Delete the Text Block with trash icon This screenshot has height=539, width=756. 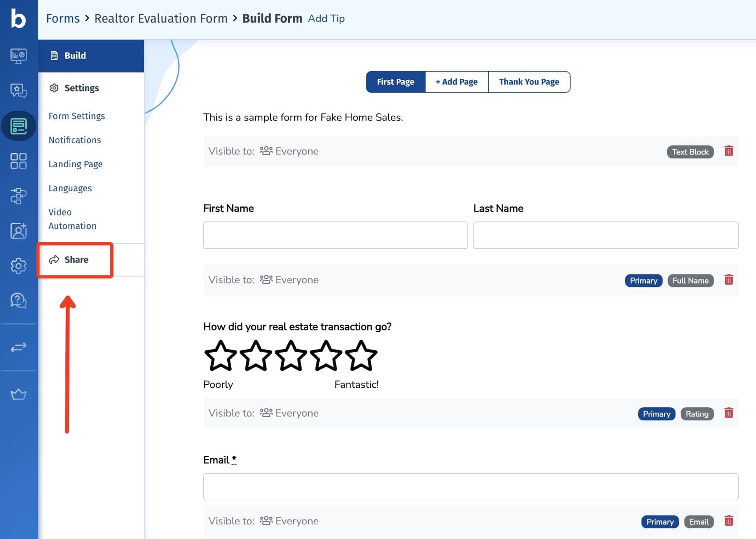(x=728, y=151)
